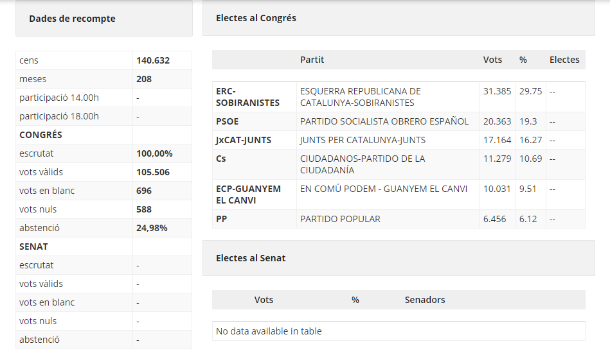
Task: Click PARTIDO POPULAR full name cell
Action: 388,219
